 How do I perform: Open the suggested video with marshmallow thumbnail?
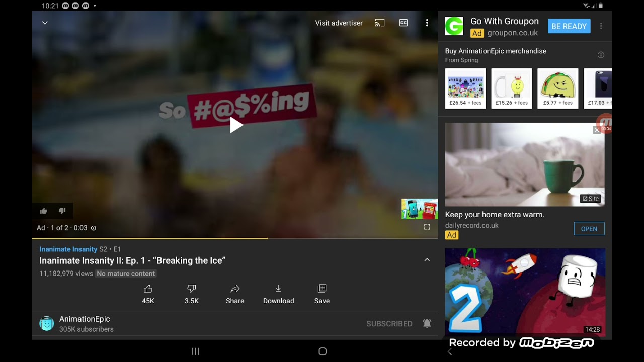(525, 292)
